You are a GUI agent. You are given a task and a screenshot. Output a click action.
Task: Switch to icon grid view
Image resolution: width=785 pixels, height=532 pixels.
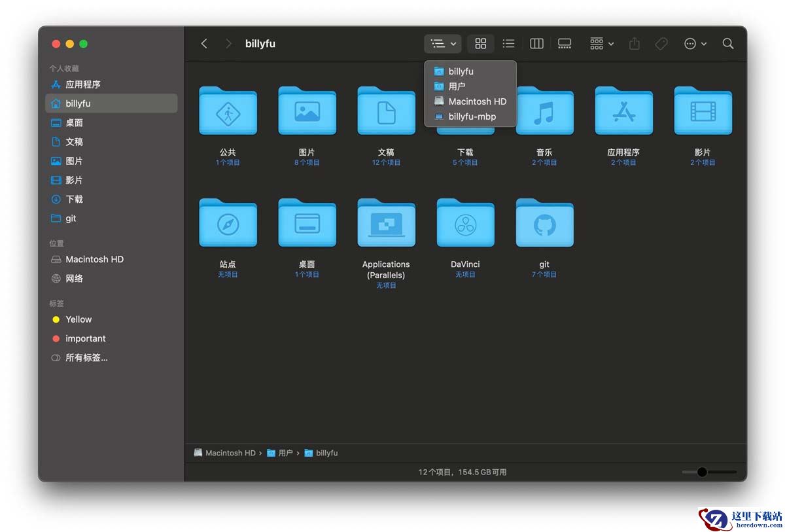click(481, 44)
